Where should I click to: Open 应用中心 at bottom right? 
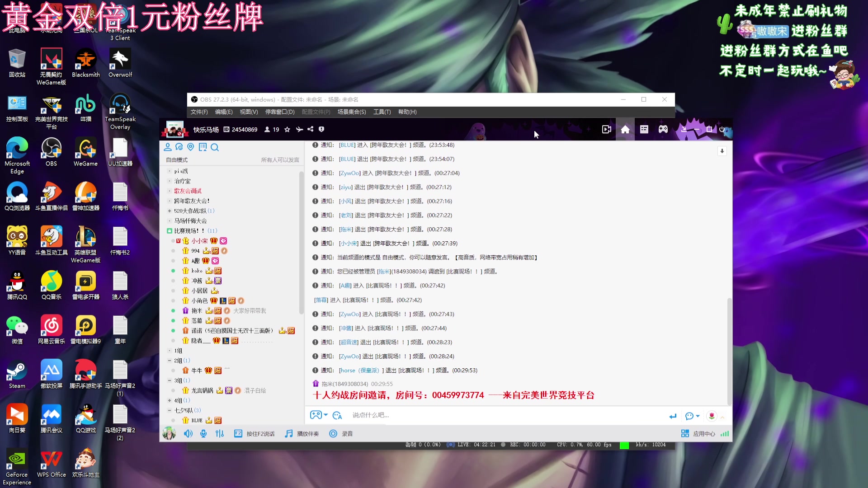(698, 433)
